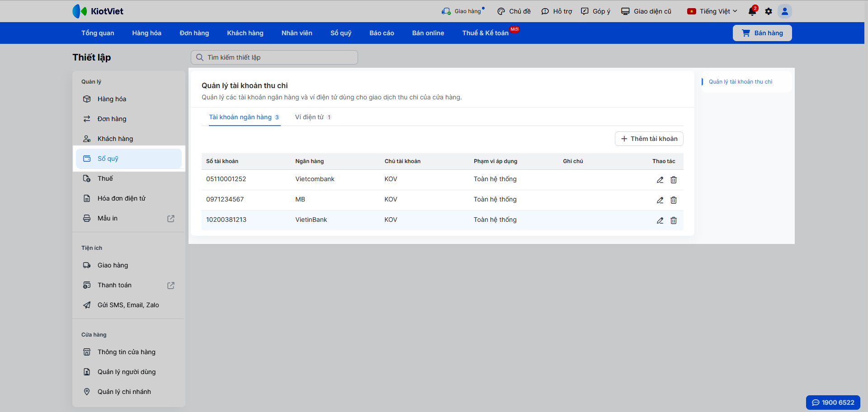Select Sổ quỹ in settings sidebar

point(129,159)
